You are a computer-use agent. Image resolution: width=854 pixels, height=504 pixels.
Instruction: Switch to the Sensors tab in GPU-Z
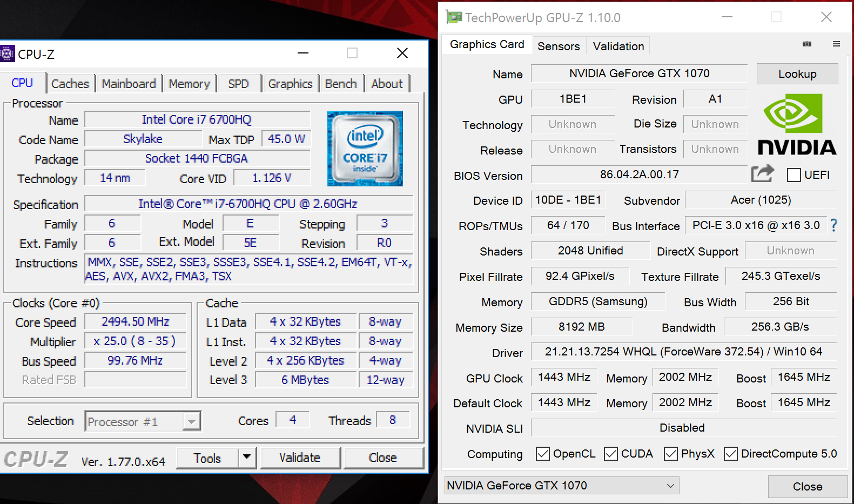pos(559,46)
